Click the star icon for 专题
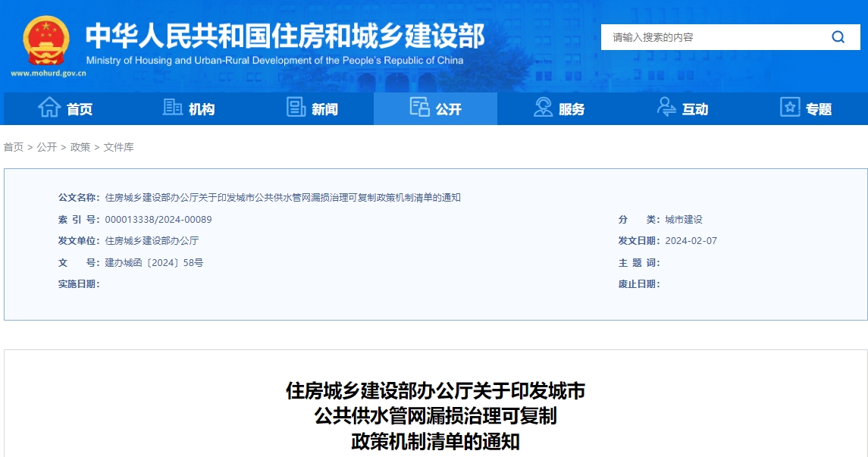This screenshot has height=457, width=868. (790, 108)
